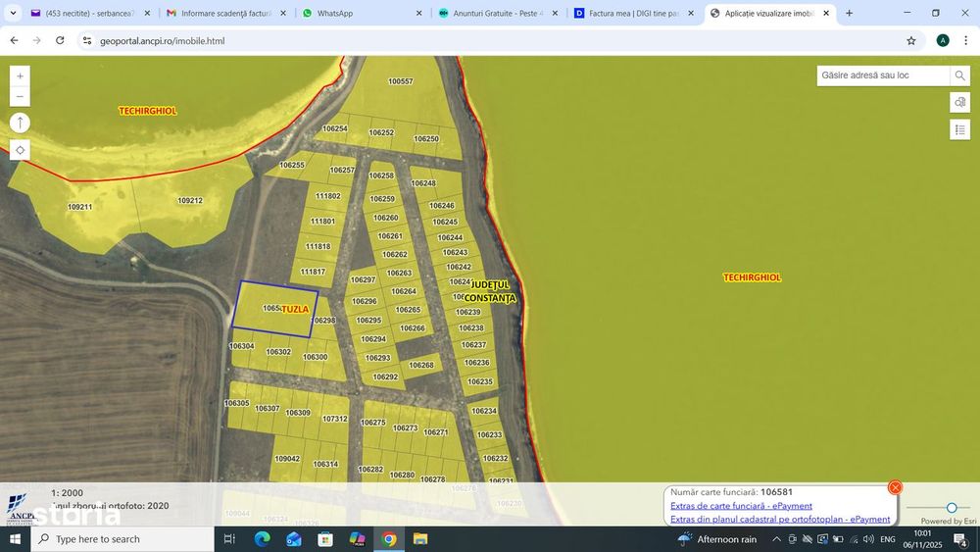Close the WhatsApp tab
Image resolution: width=980 pixels, height=552 pixels.
click(418, 13)
